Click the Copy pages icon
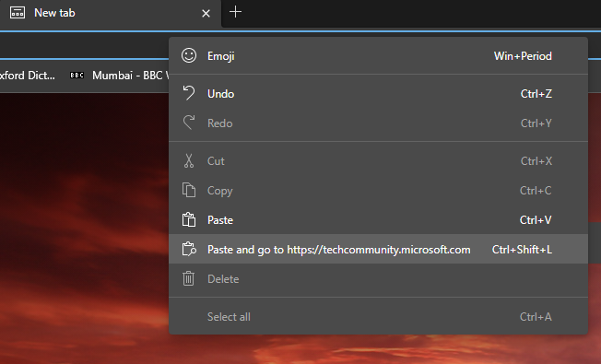The height and width of the screenshot is (364, 601). (x=189, y=190)
